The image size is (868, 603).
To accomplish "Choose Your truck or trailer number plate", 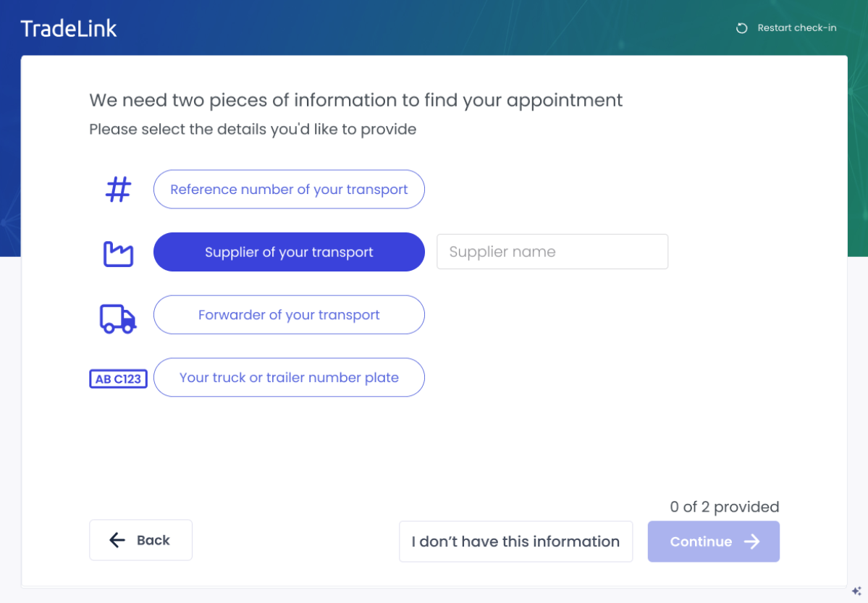I will point(289,378).
